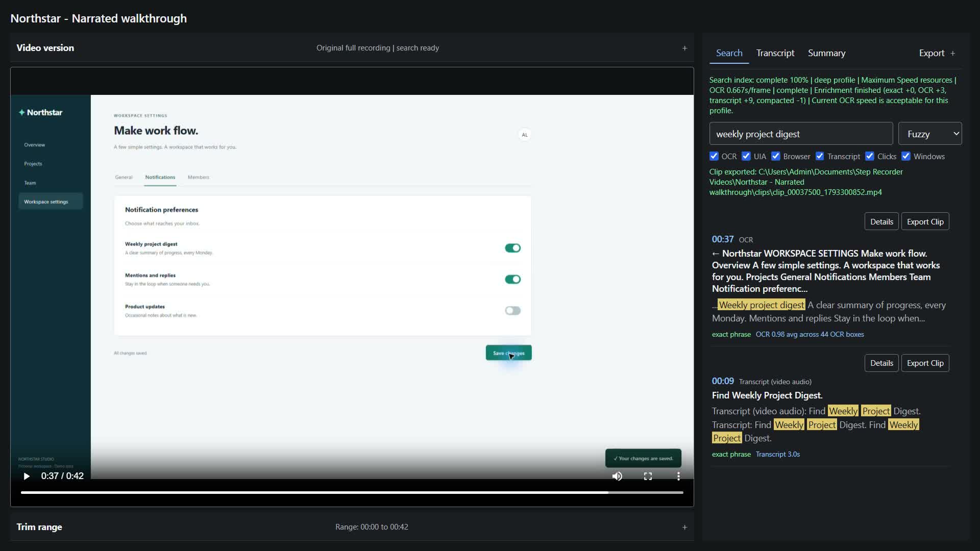Click the 'All changes saved' text
This screenshot has width=980, height=551.
point(130,353)
